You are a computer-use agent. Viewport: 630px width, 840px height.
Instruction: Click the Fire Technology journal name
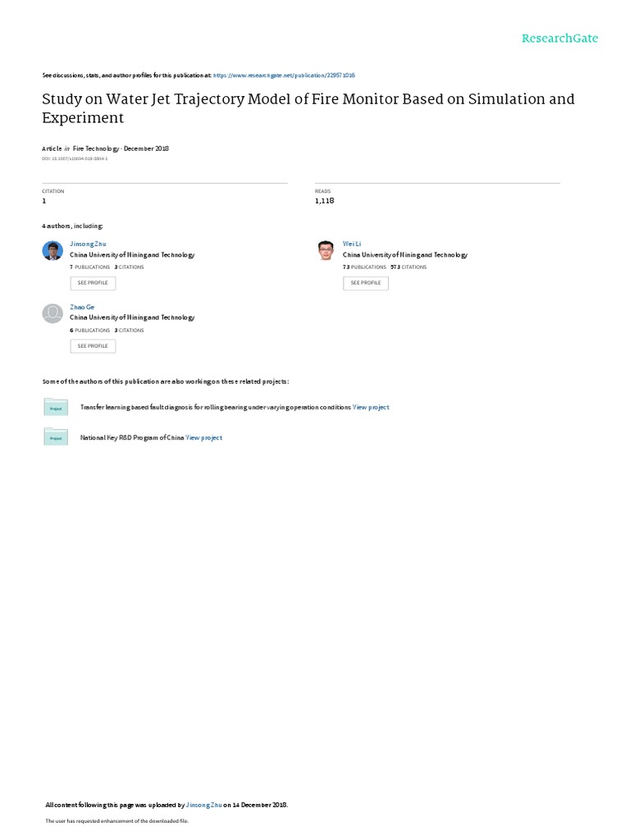pyautogui.click(x=96, y=148)
